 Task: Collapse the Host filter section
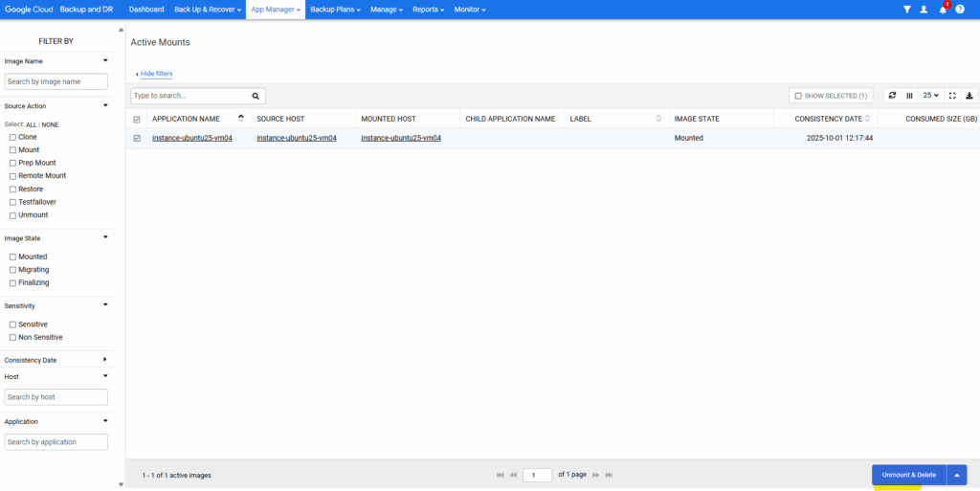105,376
